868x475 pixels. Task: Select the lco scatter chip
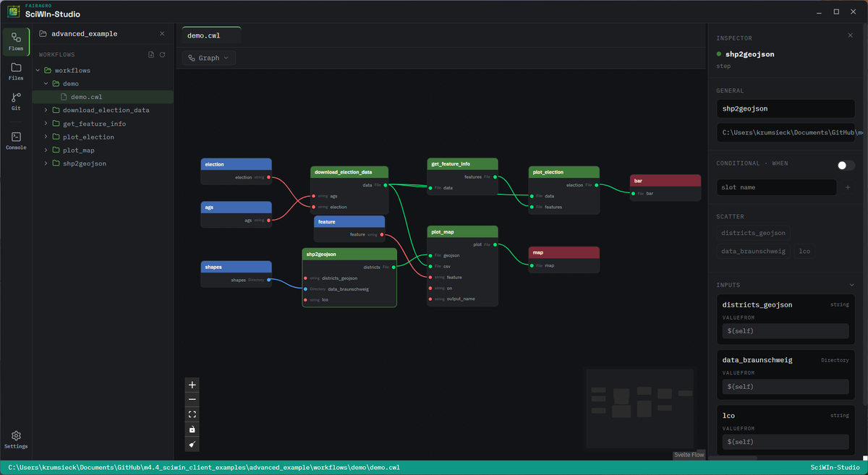pyautogui.click(x=804, y=252)
